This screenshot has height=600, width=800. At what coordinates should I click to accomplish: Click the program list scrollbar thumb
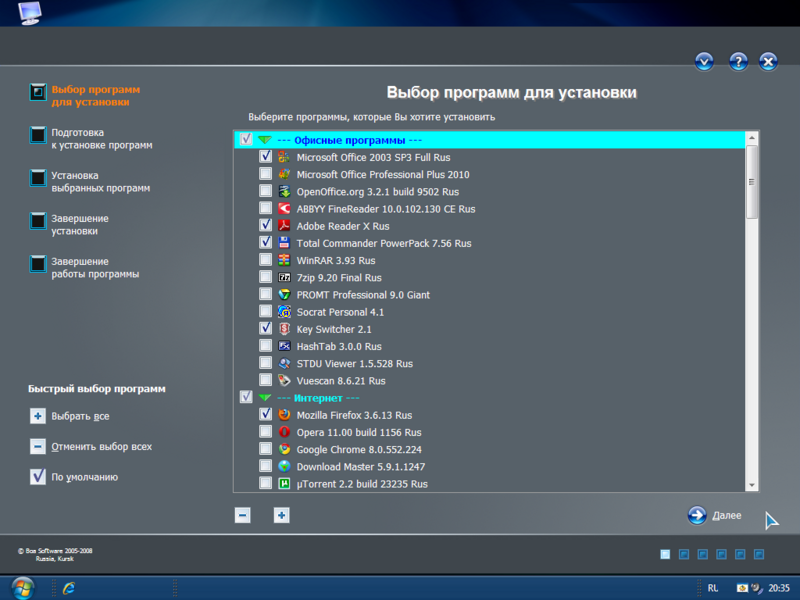pyautogui.click(x=752, y=182)
